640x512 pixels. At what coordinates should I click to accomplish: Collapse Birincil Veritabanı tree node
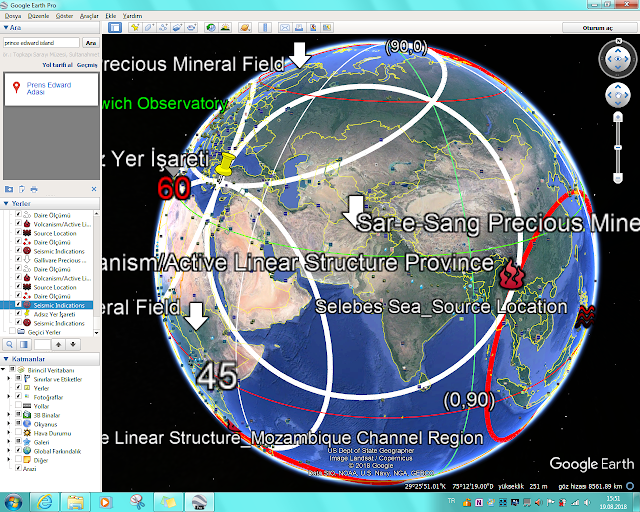(x=3, y=370)
